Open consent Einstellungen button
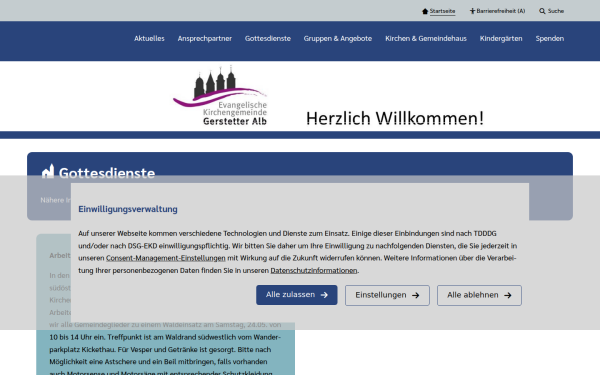Screen dimensions: 600x375 coord(387,295)
